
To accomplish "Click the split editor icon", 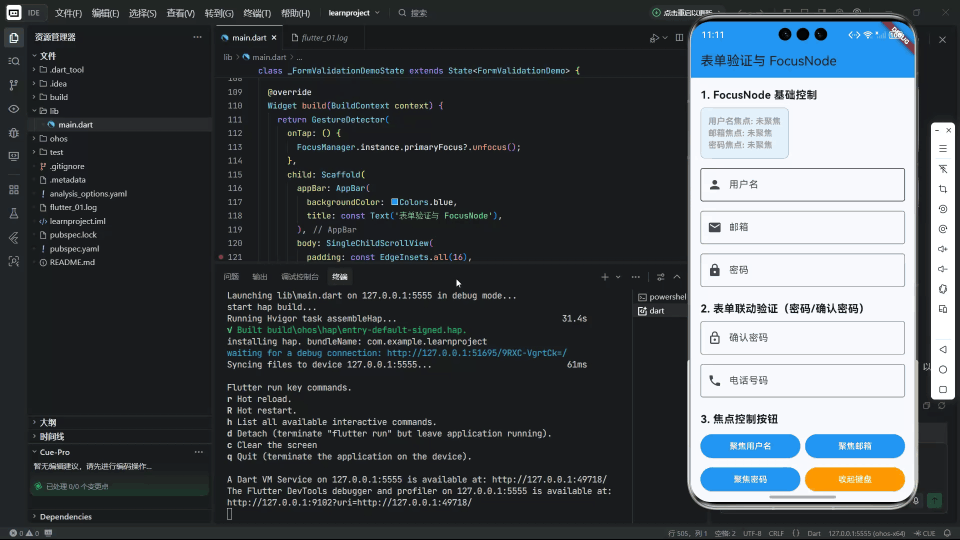I will click(680, 38).
